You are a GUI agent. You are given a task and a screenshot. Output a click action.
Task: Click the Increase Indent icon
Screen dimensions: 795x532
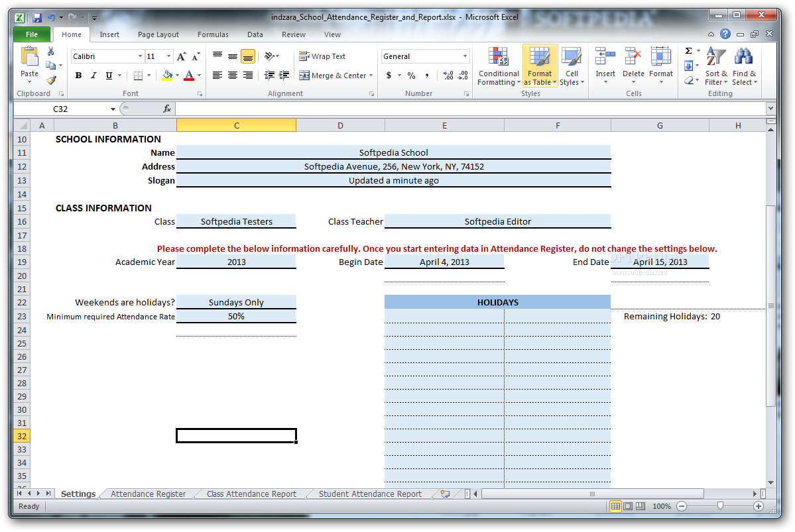(284, 76)
